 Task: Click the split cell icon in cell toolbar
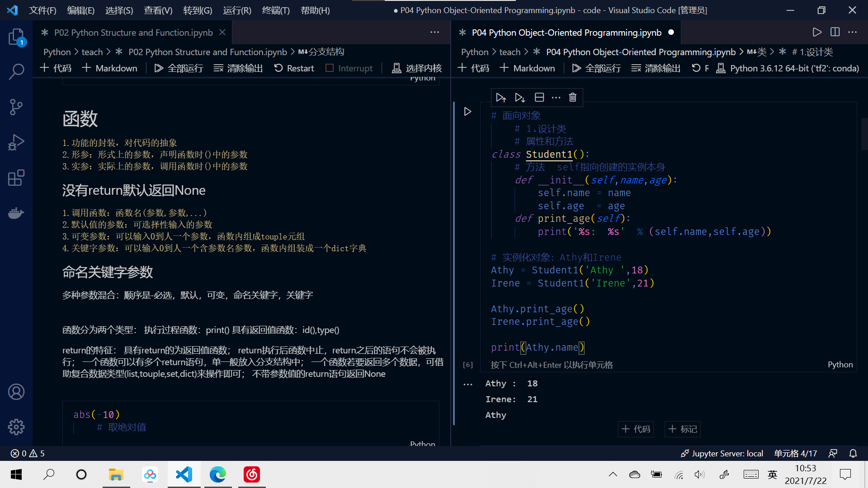(x=539, y=98)
